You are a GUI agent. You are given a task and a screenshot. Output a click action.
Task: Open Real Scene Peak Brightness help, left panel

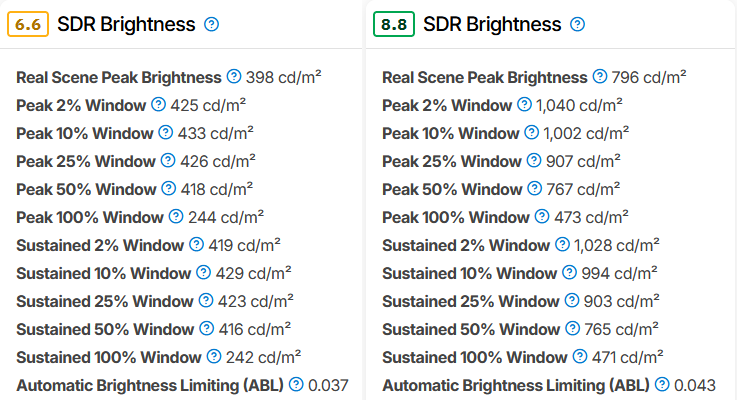pos(234,76)
